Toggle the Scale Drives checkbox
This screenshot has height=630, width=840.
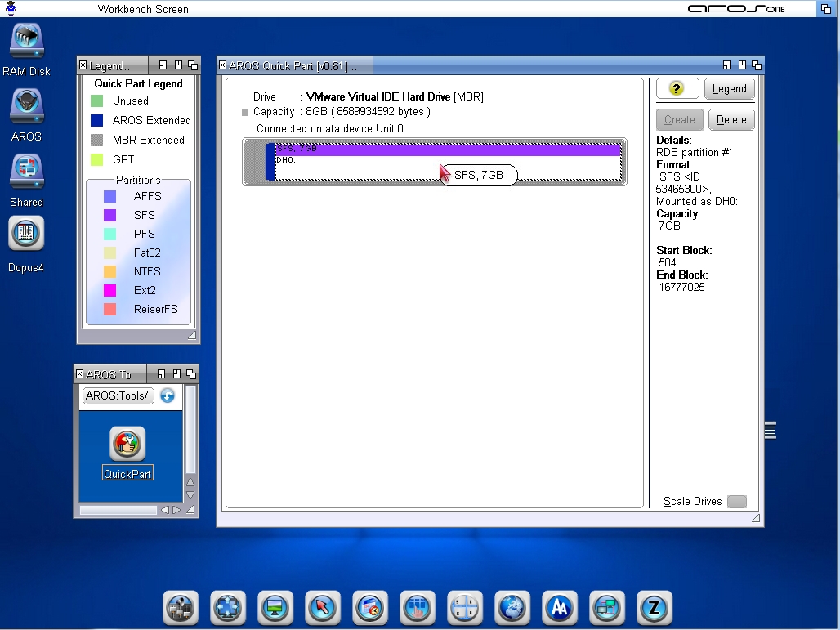click(736, 501)
